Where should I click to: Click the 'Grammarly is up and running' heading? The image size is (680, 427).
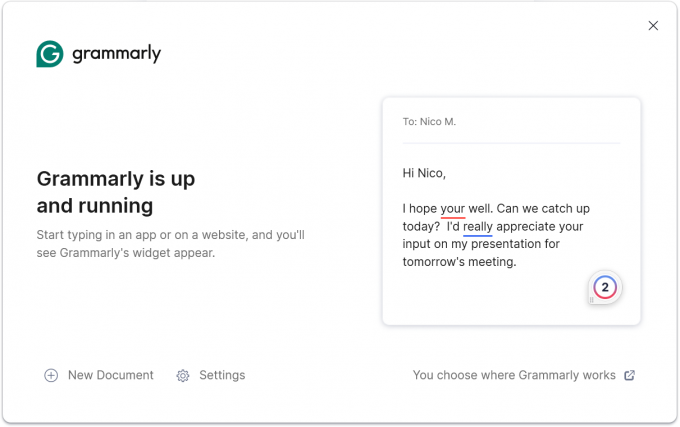point(116,192)
